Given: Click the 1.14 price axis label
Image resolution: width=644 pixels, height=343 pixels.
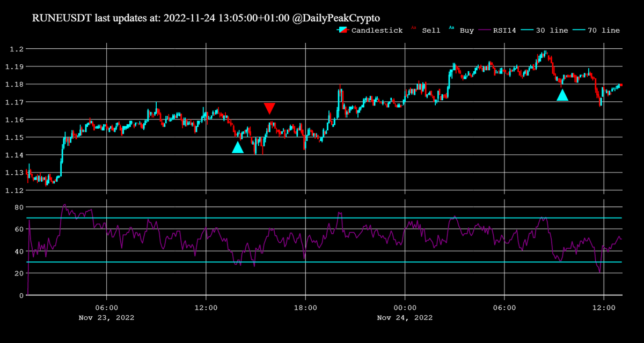Looking at the screenshot, I should click(x=14, y=155).
